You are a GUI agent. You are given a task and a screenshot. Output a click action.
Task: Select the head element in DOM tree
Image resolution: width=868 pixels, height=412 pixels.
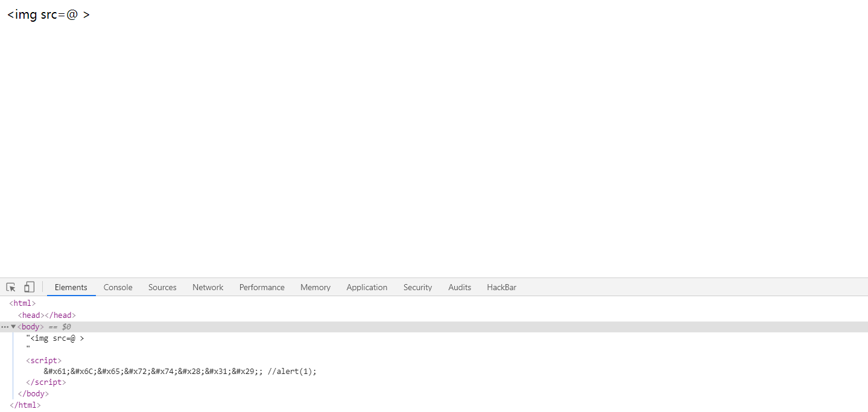tap(47, 315)
